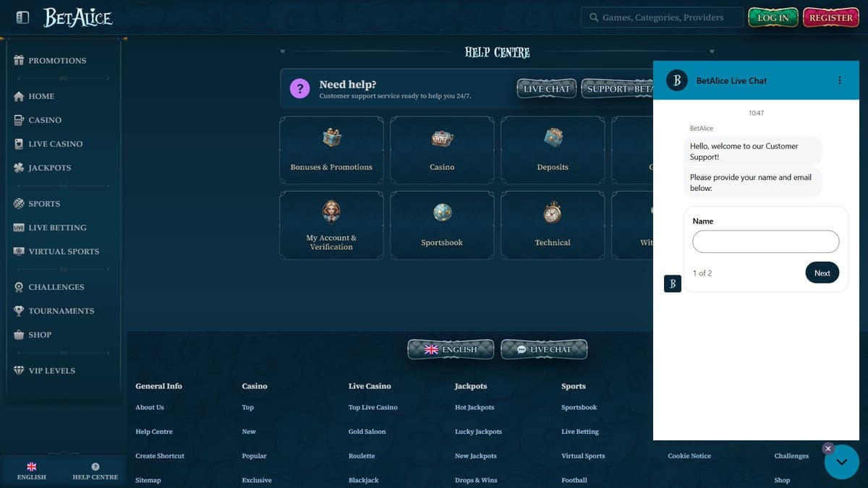Click the VIP Levels diamond icon
868x488 pixels.
pyautogui.click(x=19, y=371)
